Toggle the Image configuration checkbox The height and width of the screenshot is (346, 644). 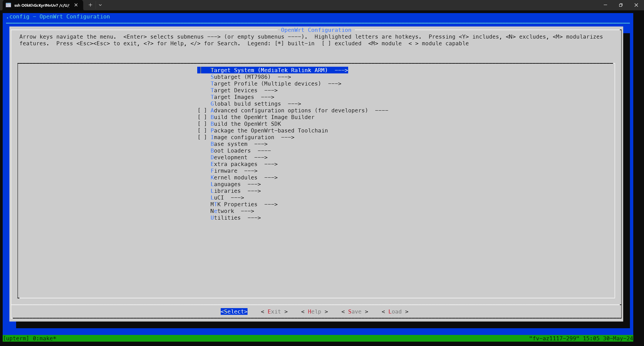(202, 137)
